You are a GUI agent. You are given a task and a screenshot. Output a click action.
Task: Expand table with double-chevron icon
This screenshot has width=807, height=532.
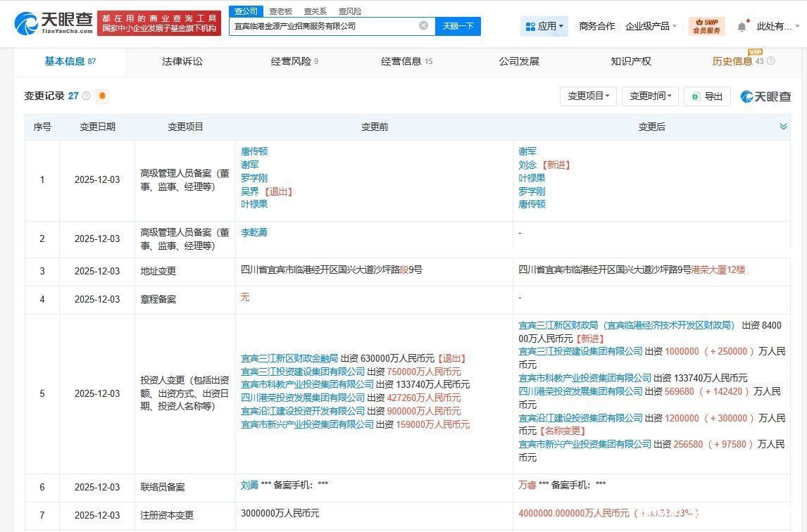click(x=783, y=127)
